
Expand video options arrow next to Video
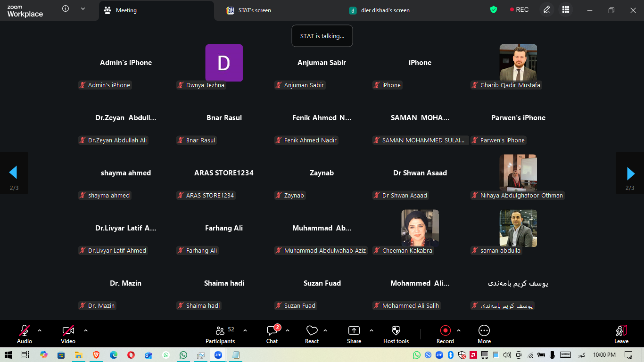[86, 330]
